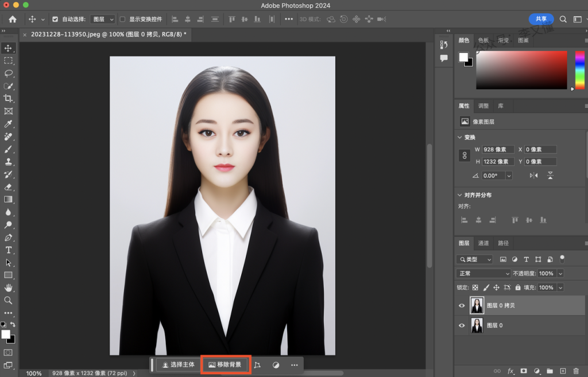
Task: Open the 图层 auto-select dropdown
Action: tap(103, 19)
